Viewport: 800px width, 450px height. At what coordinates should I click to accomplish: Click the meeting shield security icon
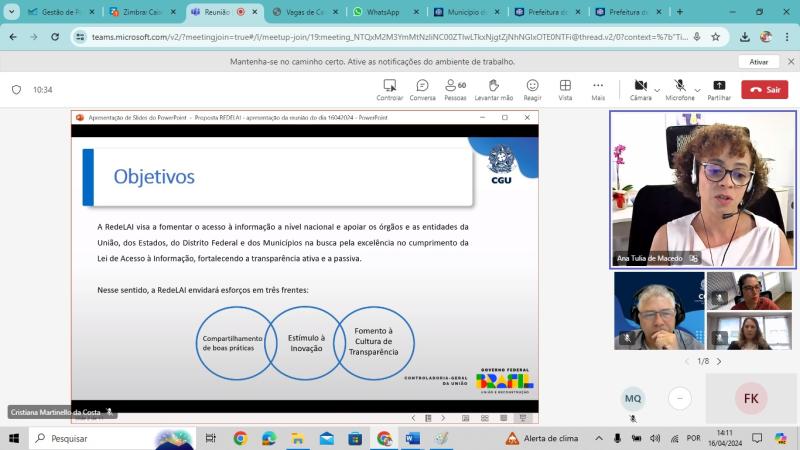(x=16, y=90)
